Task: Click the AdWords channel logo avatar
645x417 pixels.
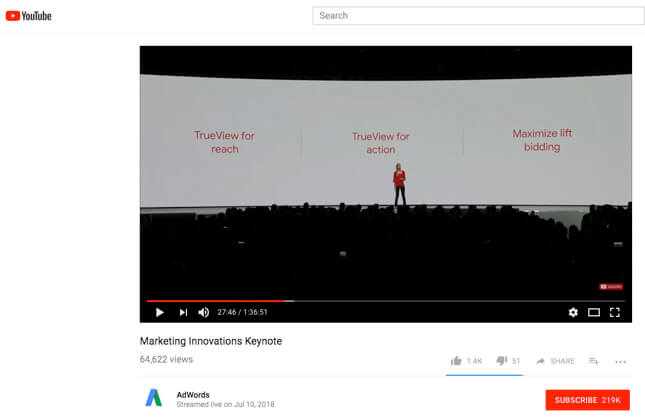Action: (x=155, y=398)
